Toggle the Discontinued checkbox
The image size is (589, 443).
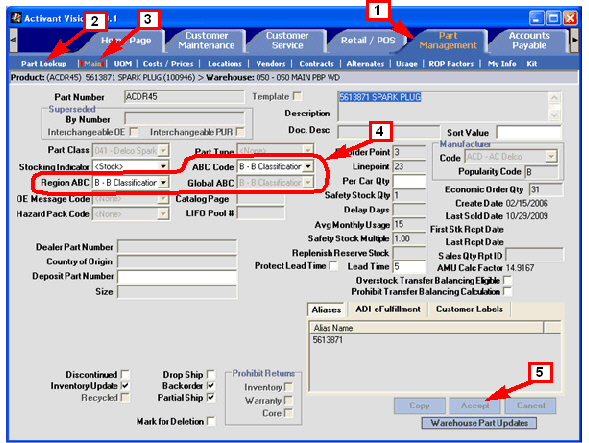[x=125, y=375]
